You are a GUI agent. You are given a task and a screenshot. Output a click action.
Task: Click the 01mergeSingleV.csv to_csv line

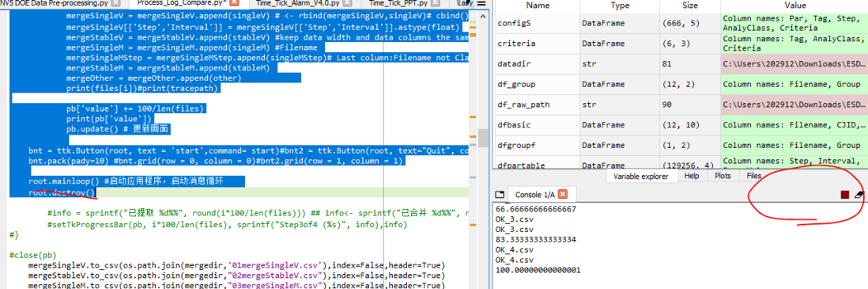(x=236, y=266)
